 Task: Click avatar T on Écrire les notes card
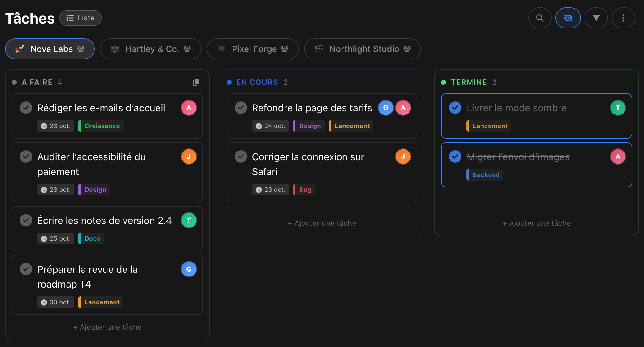point(189,220)
